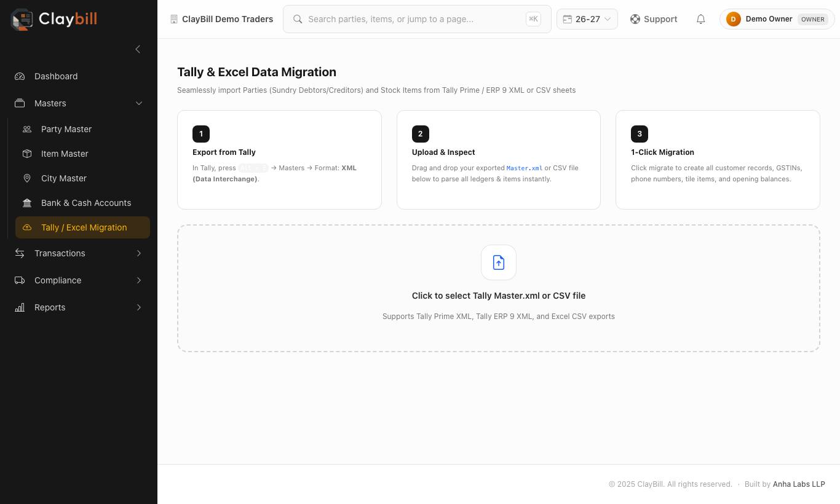
Task: Focus the search parties and items field
Action: (x=417, y=19)
